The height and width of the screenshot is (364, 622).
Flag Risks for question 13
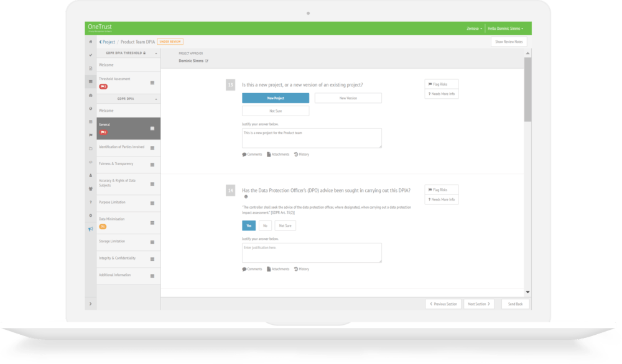pos(442,84)
